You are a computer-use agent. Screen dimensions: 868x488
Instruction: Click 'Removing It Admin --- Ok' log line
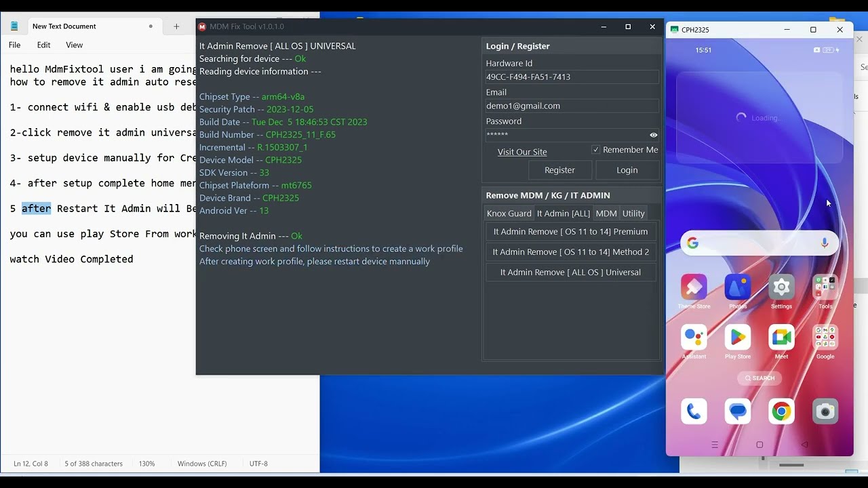click(251, 236)
